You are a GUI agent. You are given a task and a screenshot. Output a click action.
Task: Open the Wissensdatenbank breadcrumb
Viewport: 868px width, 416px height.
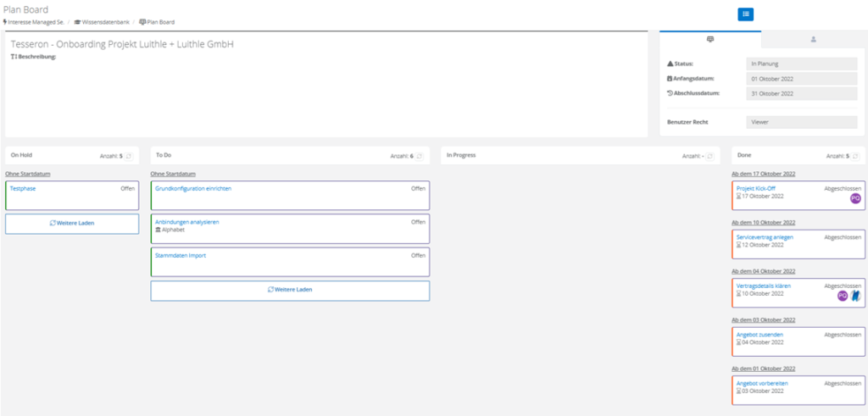click(x=104, y=22)
